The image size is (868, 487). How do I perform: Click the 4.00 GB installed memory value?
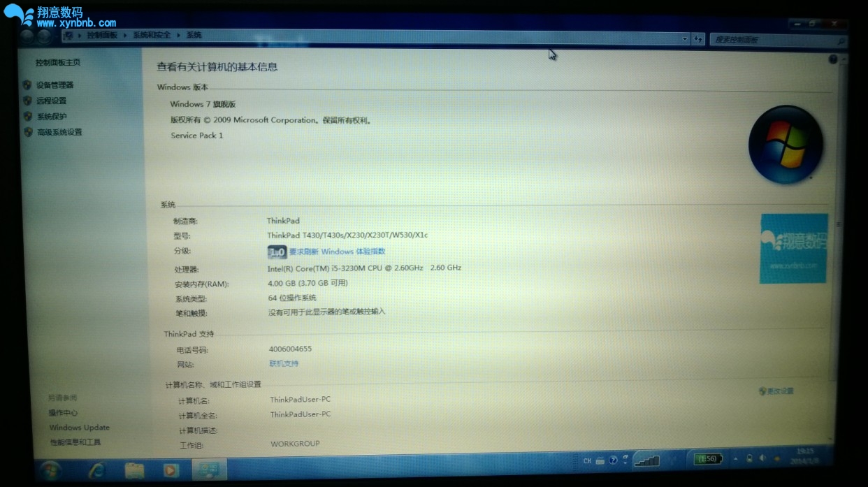(x=308, y=284)
